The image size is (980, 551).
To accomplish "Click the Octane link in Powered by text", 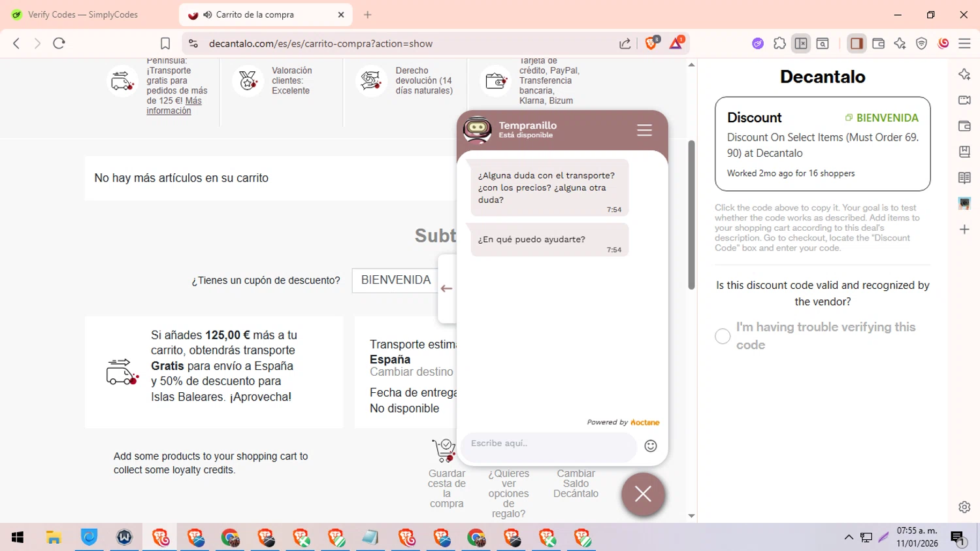I will click(645, 422).
